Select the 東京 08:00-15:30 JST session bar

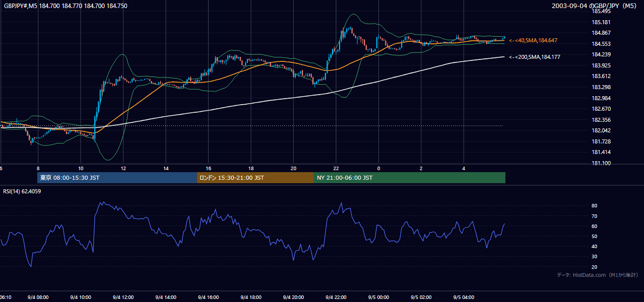pyautogui.click(x=117, y=178)
